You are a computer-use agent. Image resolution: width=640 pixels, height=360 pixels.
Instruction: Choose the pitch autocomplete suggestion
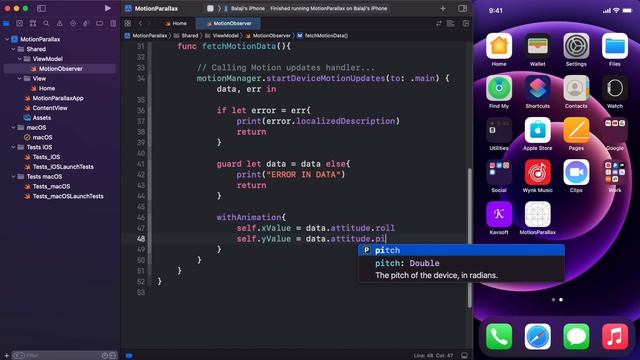(x=462, y=250)
